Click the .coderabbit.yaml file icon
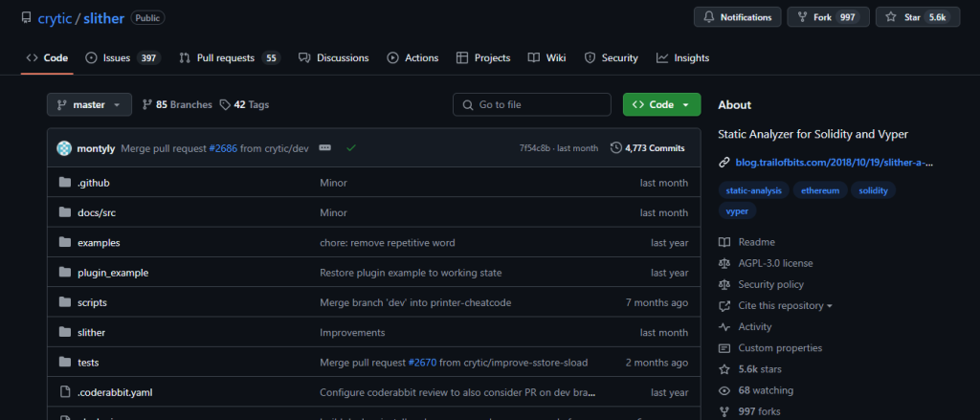Screen dimensions: 980x420 pos(64,392)
